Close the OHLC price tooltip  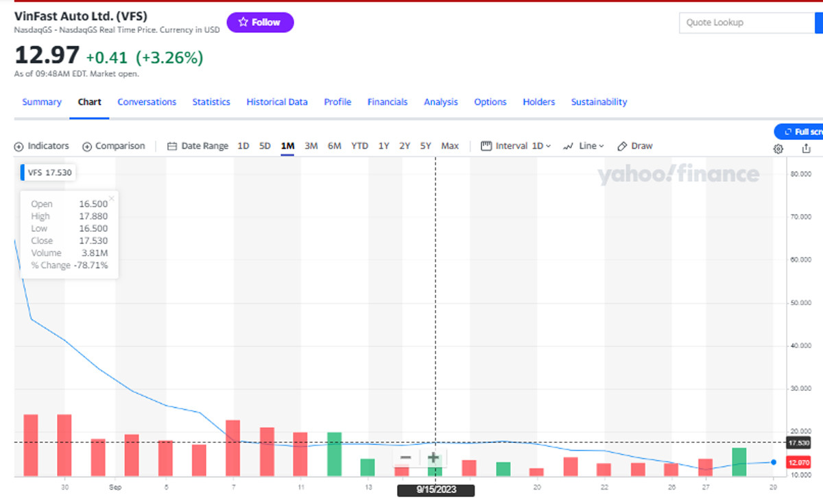pyautogui.click(x=111, y=198)
